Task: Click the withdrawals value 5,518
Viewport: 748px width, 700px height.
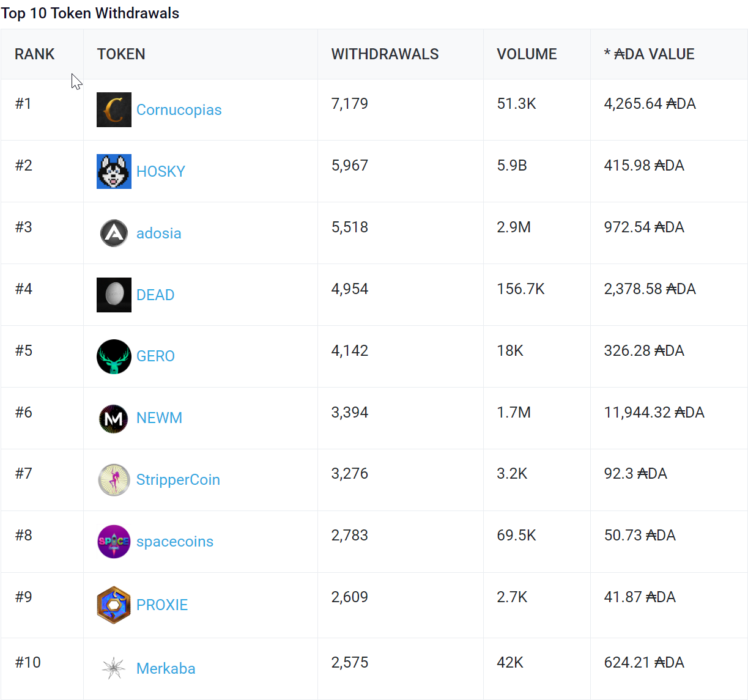Action: (x=350, y=227)
